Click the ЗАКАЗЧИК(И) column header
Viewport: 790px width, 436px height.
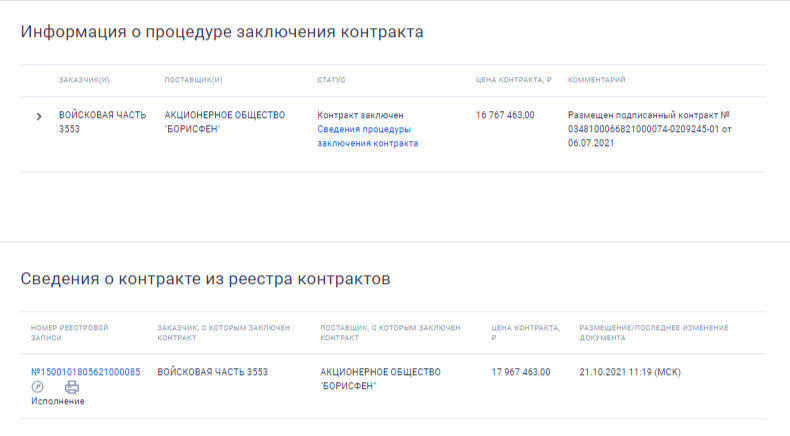(84, 80)
